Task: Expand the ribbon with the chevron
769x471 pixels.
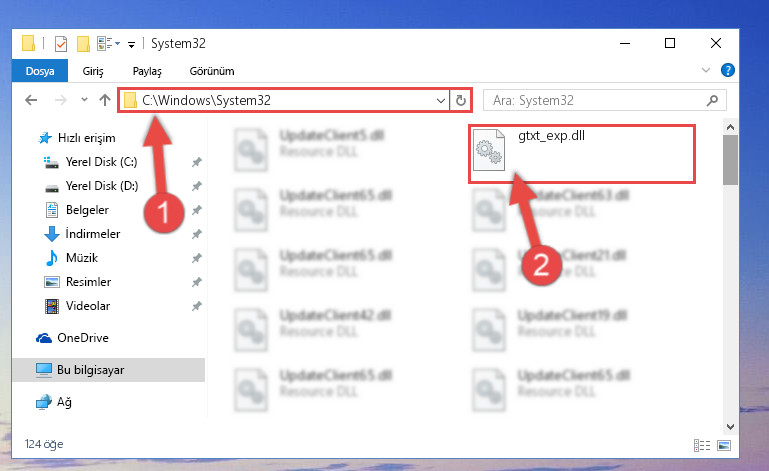Action: click(x=706, y=70)
